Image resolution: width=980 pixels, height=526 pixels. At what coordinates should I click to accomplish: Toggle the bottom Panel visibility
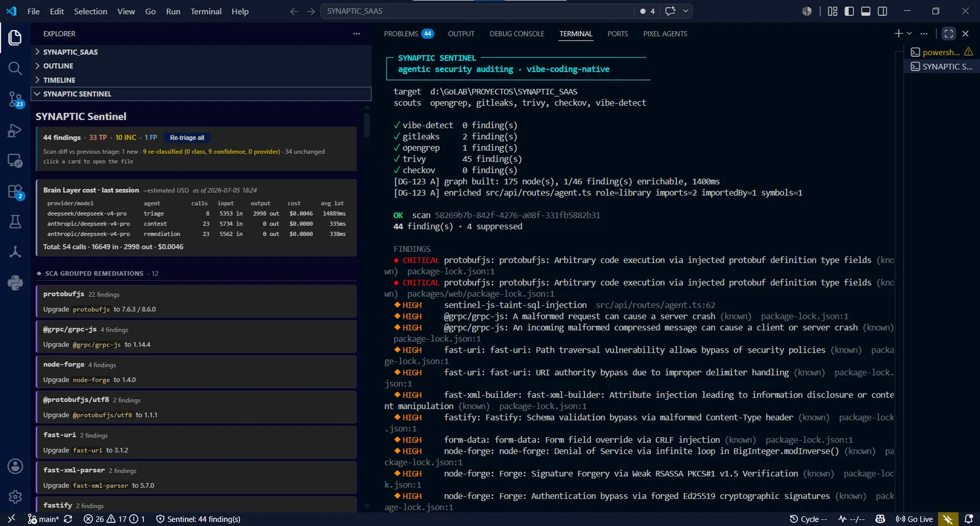tap(866, 11)
